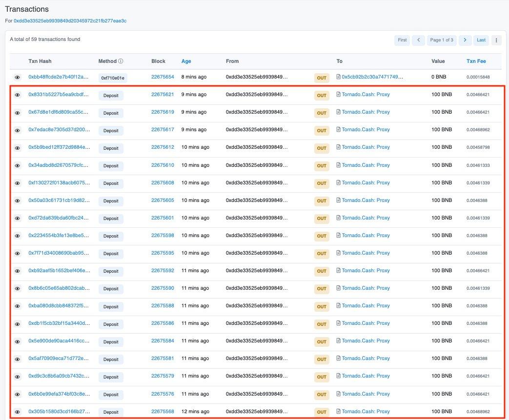Click '0.00458798' fee in block 22675612 row
The image size is (509, 420).
[x=478, y=147]
